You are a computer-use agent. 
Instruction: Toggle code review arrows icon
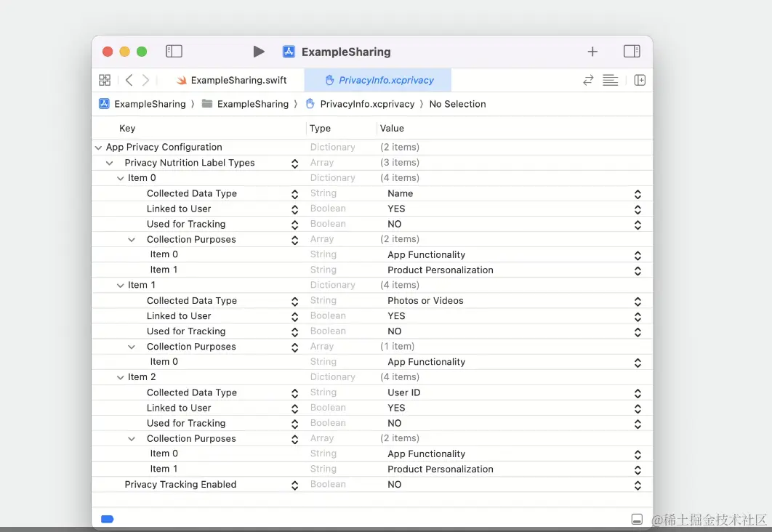pyautogui.click(x=588, y=80)
